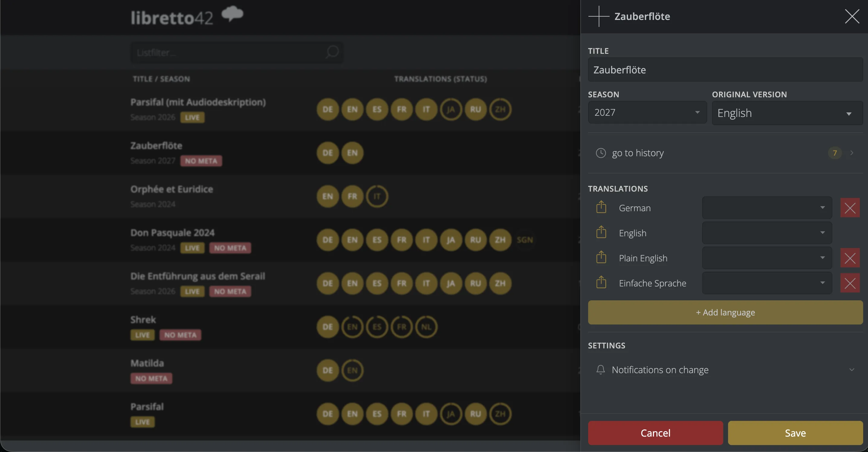868x452 pixels.
Task: Click the JA badge in Parsifal (mit Audiodeskription) row
Action: pos(451,109)
